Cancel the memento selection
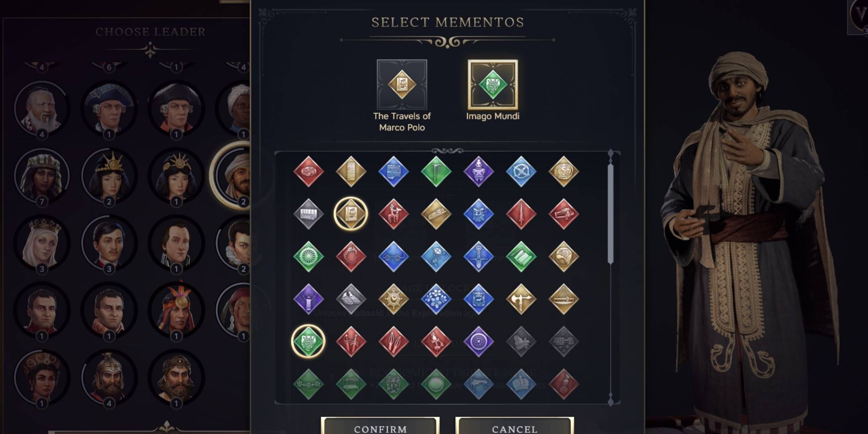This screenshot has height=434, width=868. [x=514, y=426]
